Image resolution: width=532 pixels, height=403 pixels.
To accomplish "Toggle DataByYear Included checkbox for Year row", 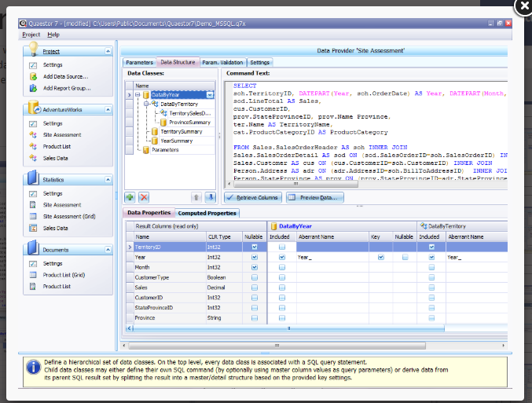I will coord(282,257).
